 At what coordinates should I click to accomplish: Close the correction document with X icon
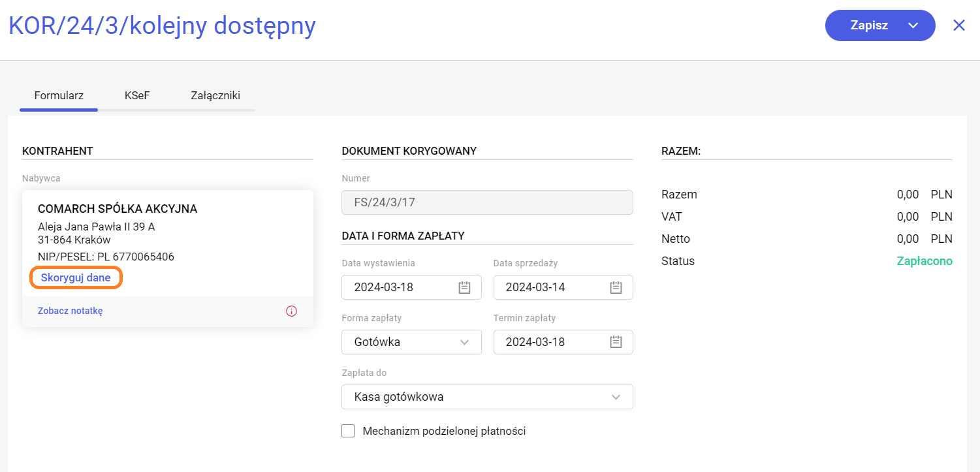[958, 25]
